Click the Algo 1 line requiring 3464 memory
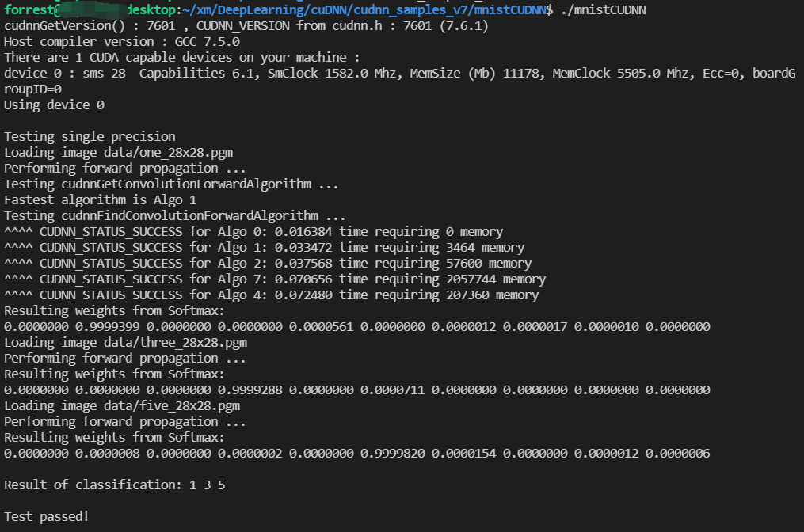Screen dimensions: 804x532 click(x=265, y=248)
